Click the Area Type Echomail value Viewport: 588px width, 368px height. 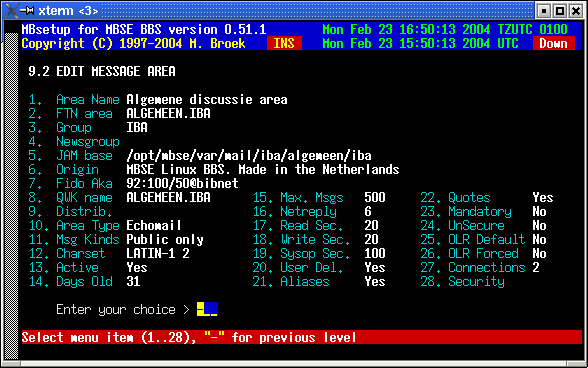click(154, 225)
